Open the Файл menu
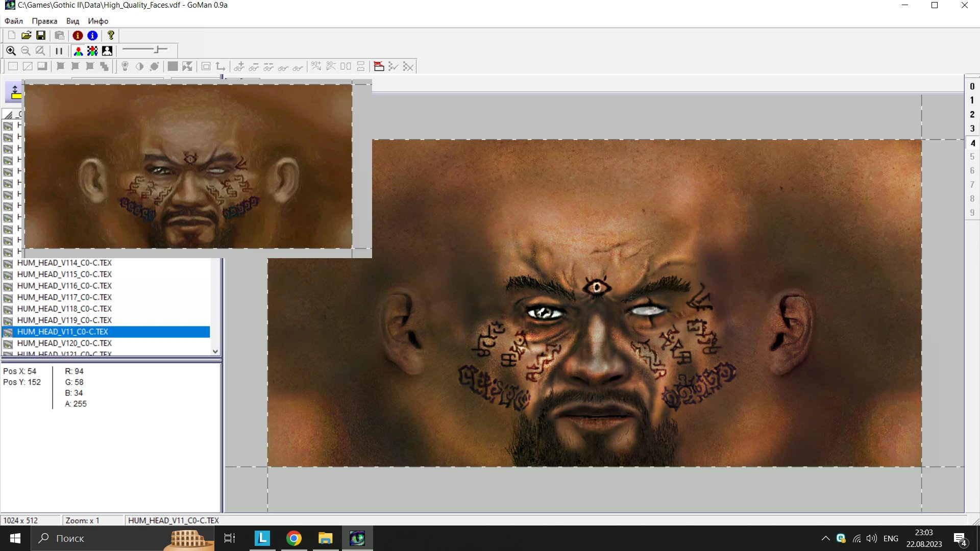 point(14,21)
